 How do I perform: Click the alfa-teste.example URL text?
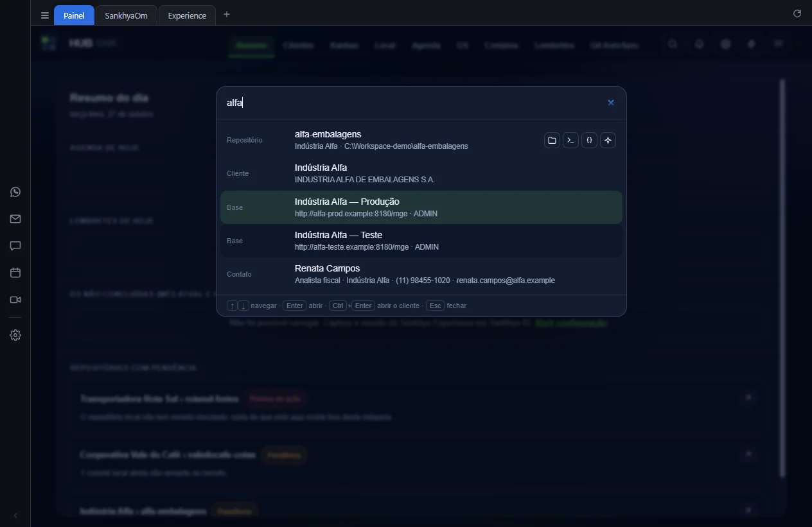352,247
